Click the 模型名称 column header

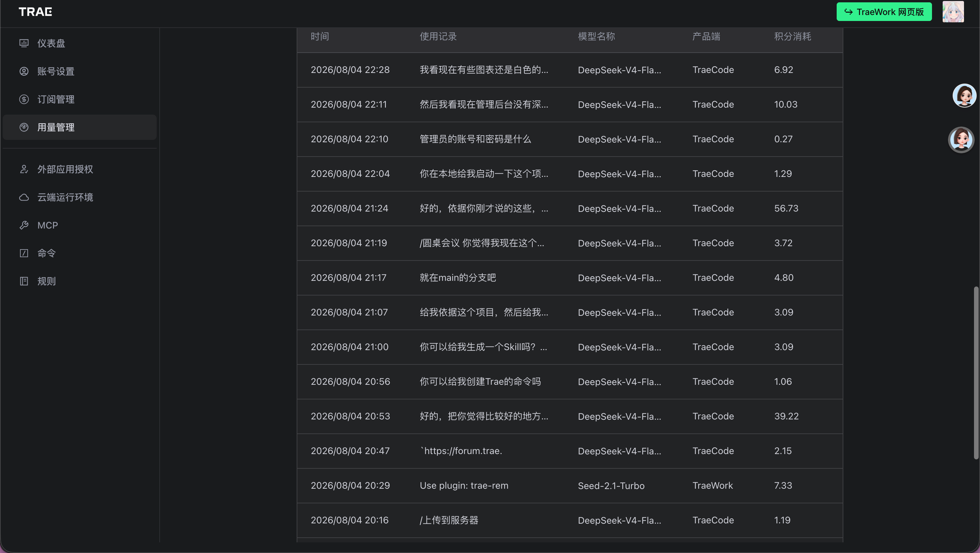pyautogui.click(x=596, y=37)
